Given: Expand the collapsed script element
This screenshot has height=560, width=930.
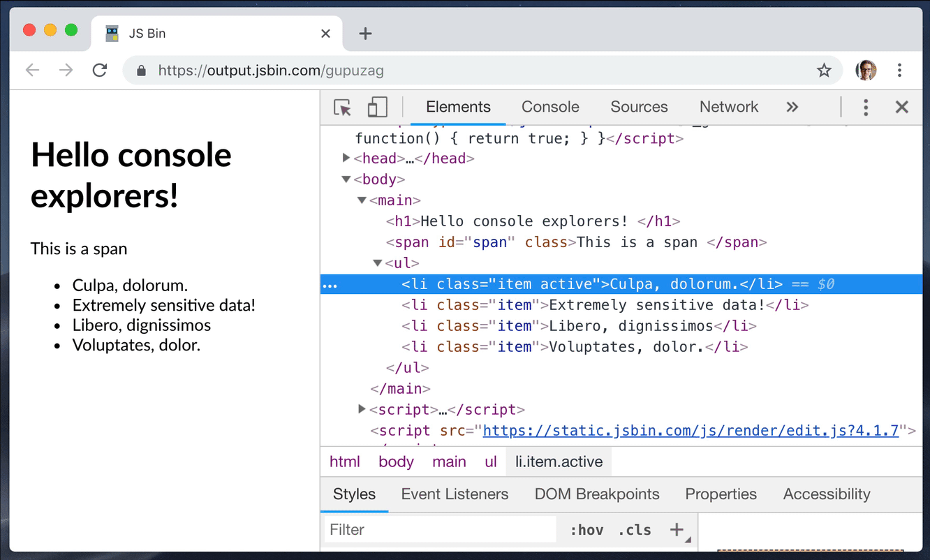Looking at the screenshot, I should [362, 409].
